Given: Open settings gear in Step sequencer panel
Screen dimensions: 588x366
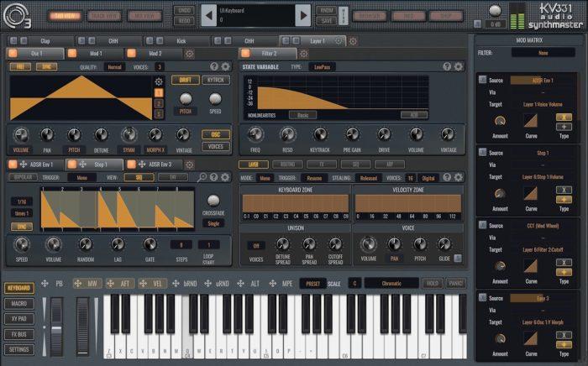Looking at the screenshot, I should [225, 177].
